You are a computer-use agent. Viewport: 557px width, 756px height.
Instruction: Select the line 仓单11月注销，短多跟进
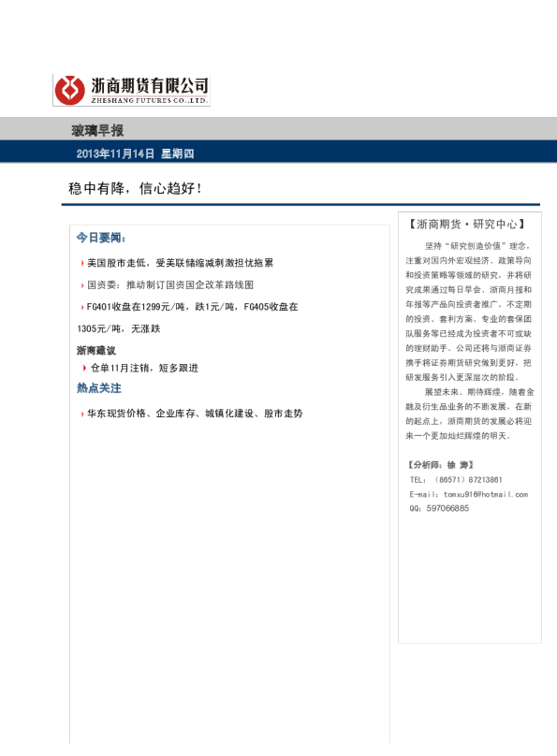pyautogui.click(x=145, y=368)
